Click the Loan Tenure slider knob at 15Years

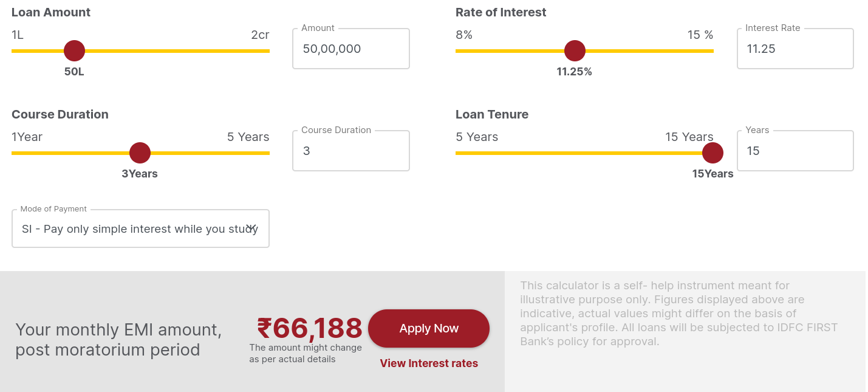(713, 153)
